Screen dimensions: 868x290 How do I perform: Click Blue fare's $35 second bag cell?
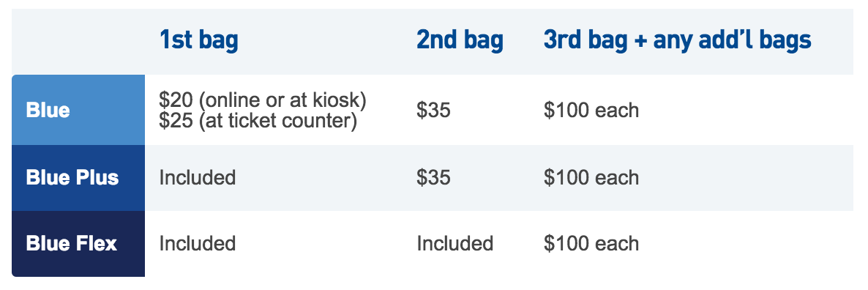pyautogui.click(x=434, y=110)
